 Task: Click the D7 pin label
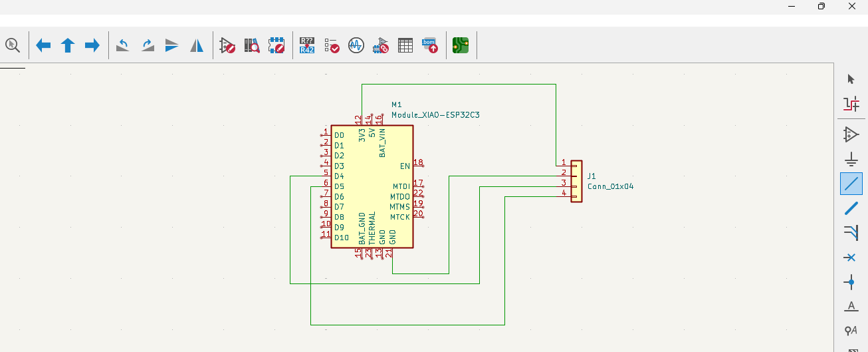click(339, 207)
